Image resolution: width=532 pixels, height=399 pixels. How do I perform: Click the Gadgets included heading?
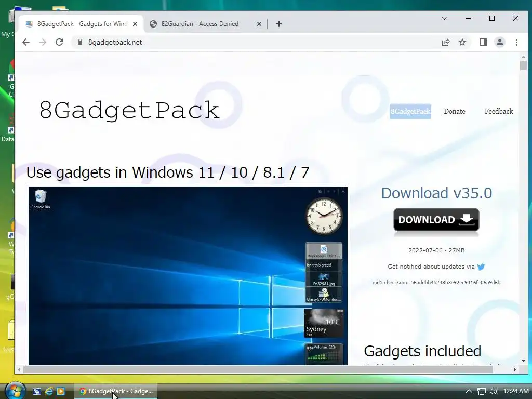422,351
